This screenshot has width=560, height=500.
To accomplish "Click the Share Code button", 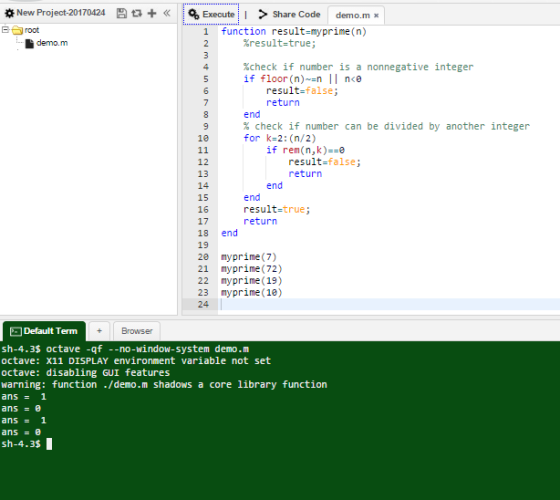I will (x=289, y=14).
